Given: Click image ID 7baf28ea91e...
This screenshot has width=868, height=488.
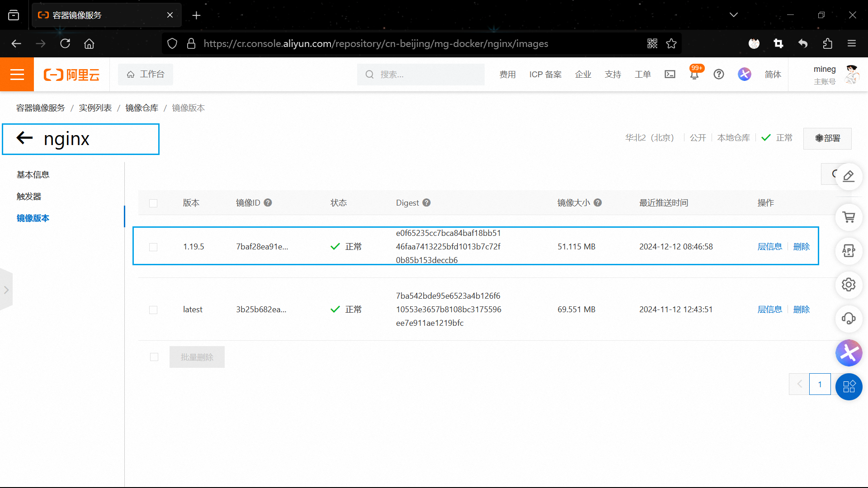Looking at the screenshot, I should [x=262, y=247].
